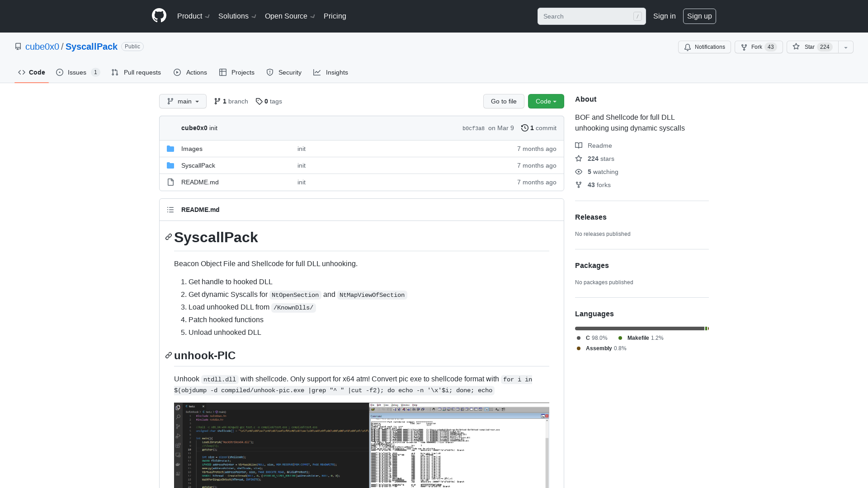868x488 pixels.
Task: Open the SyscallPack repository title link
Action: [91, 47]
